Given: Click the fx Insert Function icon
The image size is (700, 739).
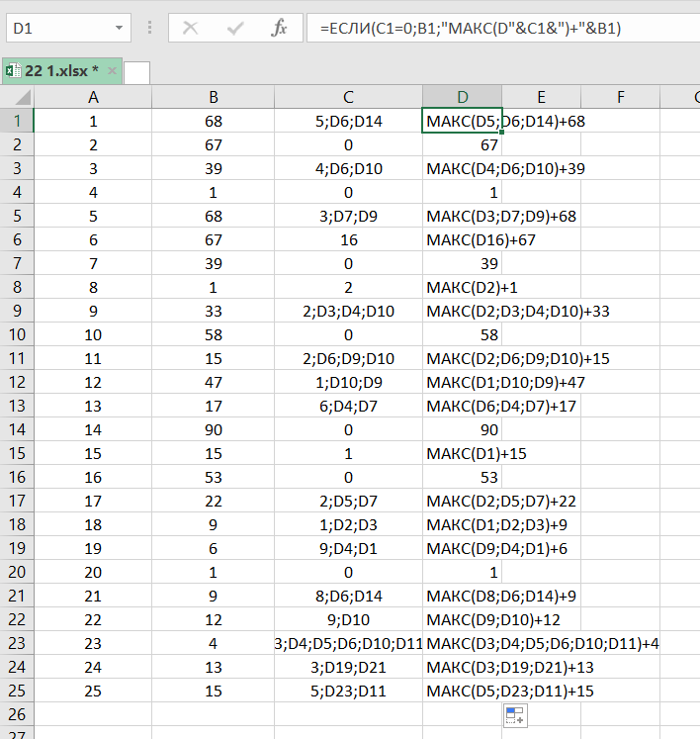Looking at the screenshot, I should click(x=280, y=29).
